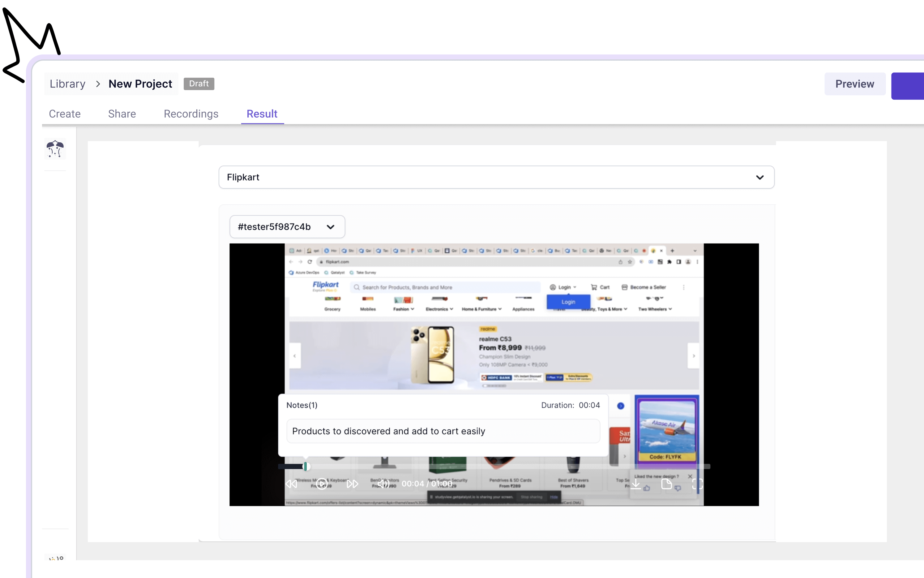The width and height of the screenshot is (924, 578).
Task: Open the Recordings tab
Action: click(191, 114)
